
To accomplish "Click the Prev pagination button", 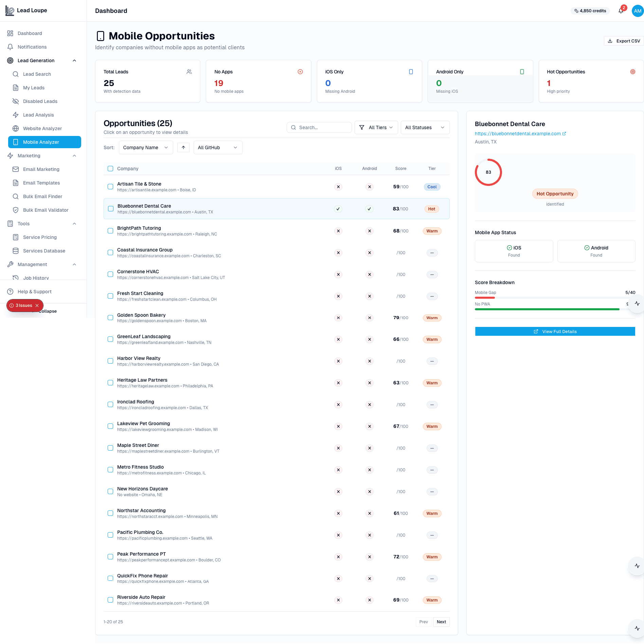I will click(424, 622).
